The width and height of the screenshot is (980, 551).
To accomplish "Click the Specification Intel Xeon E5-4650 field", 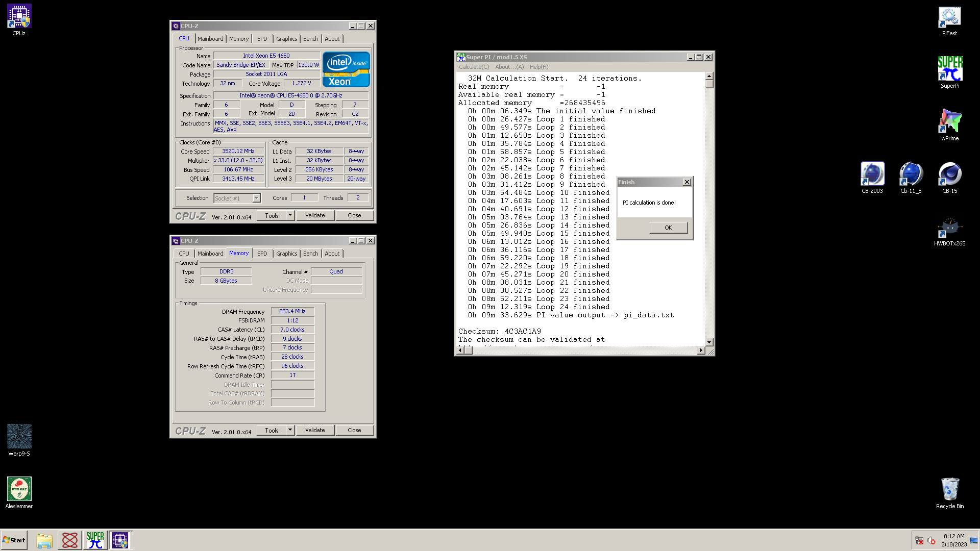I will click(x=291, y=95).
